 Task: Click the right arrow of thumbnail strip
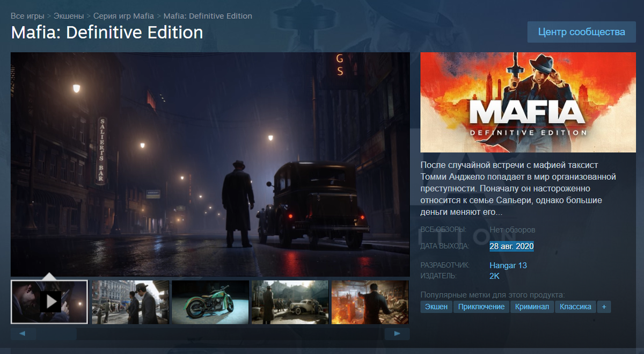tap(397, 334)
